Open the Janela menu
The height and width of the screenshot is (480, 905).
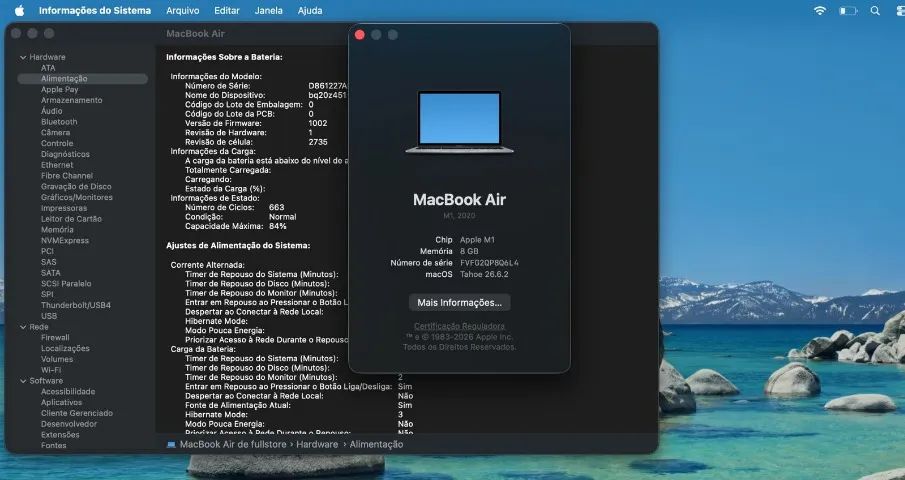click(268, 10)
